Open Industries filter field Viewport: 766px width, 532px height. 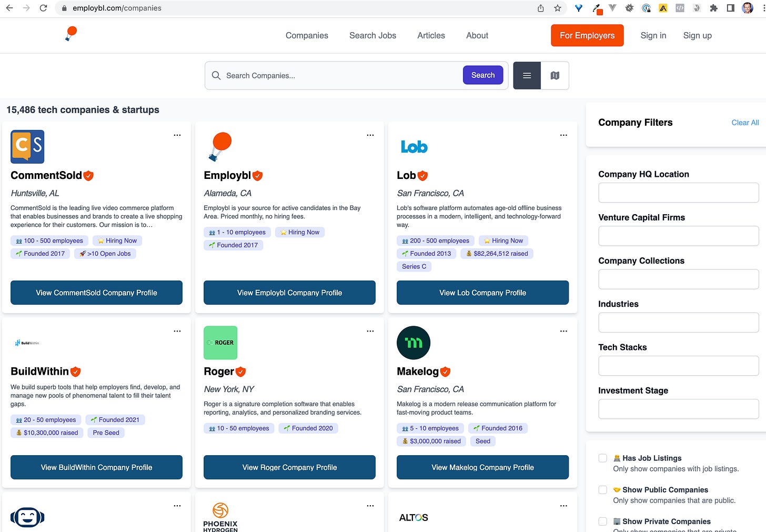679,323
